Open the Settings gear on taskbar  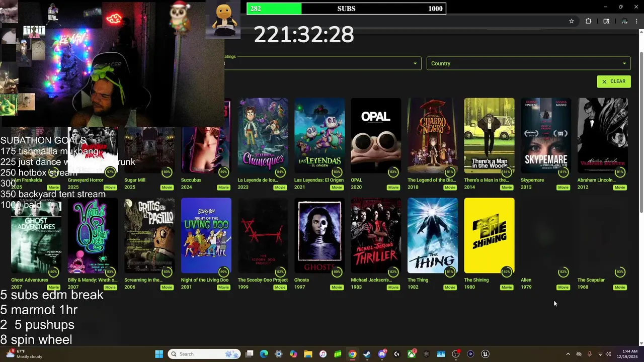pyautogui.click(x=279, y=354)
